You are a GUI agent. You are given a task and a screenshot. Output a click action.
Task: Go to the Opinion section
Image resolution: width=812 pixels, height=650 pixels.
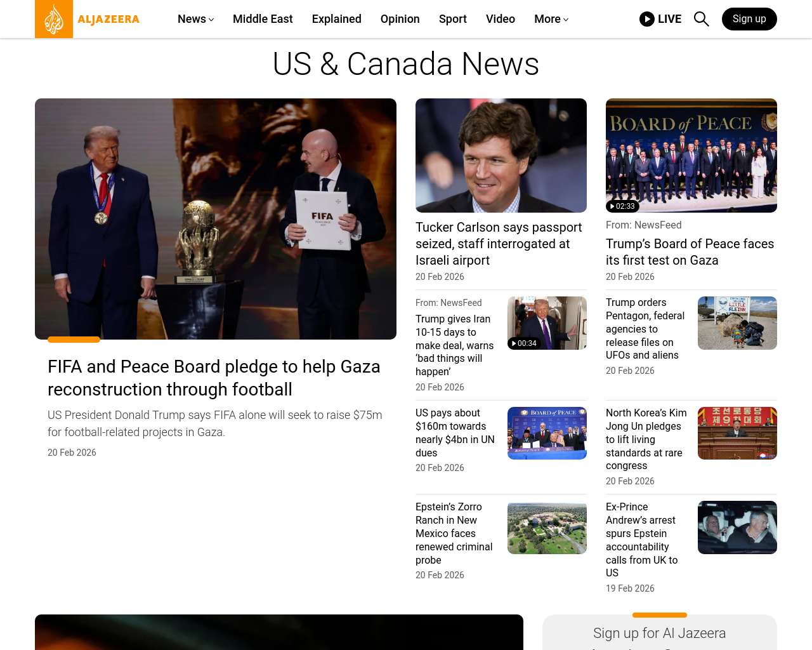[x=400, y=19]
